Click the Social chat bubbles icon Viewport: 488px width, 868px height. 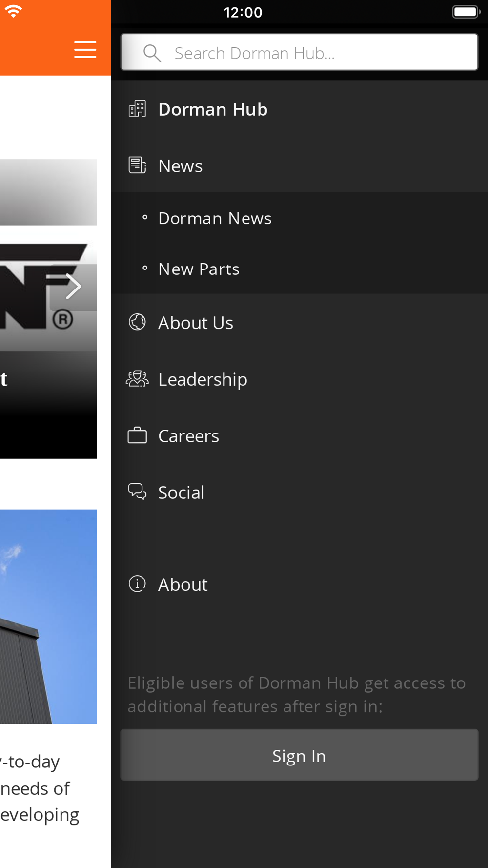coord(137,492)
